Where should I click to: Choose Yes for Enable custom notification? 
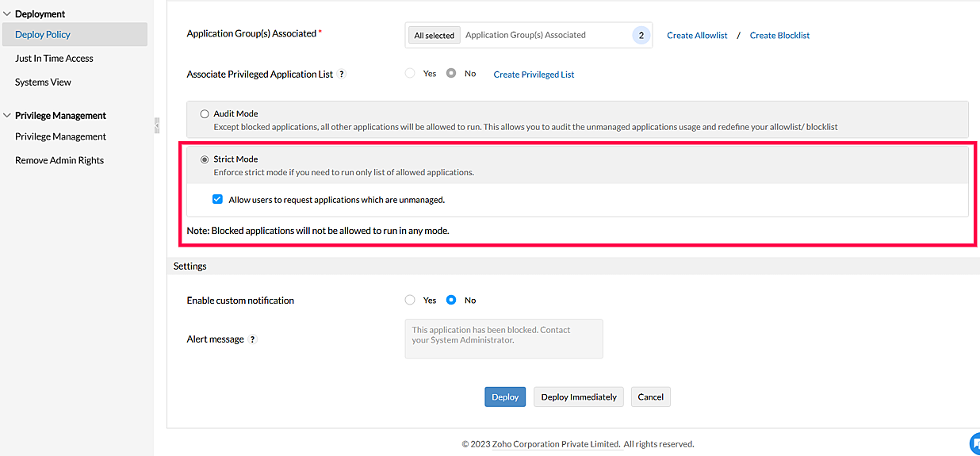click(x=410, y=301)
